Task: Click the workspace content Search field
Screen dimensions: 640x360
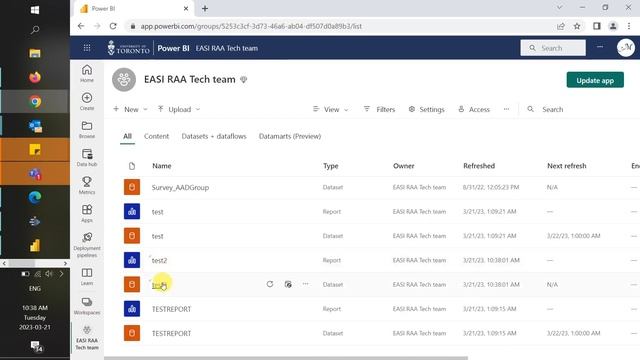Action: tap(552, 109)
